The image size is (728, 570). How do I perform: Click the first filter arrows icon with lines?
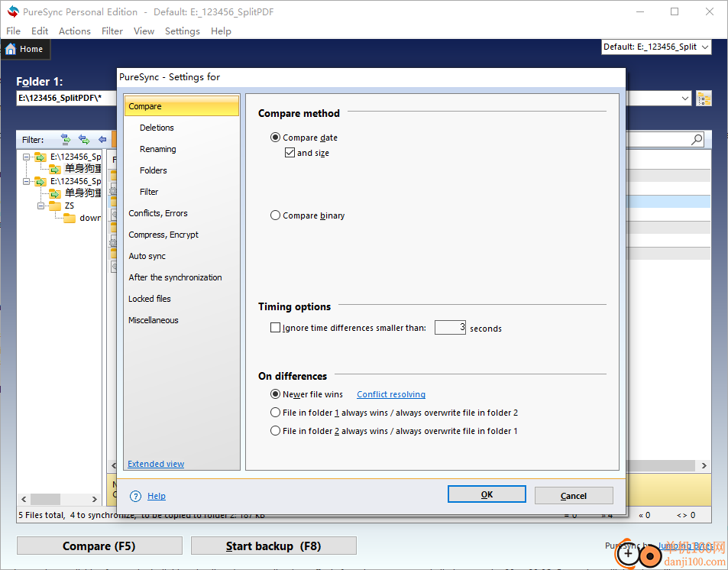tap(66, 139)
